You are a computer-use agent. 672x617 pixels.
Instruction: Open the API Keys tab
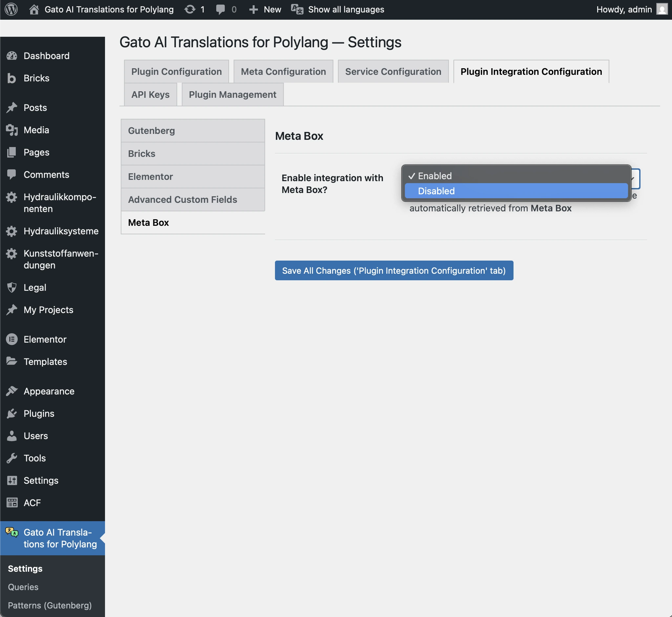[x=150, y=95]
